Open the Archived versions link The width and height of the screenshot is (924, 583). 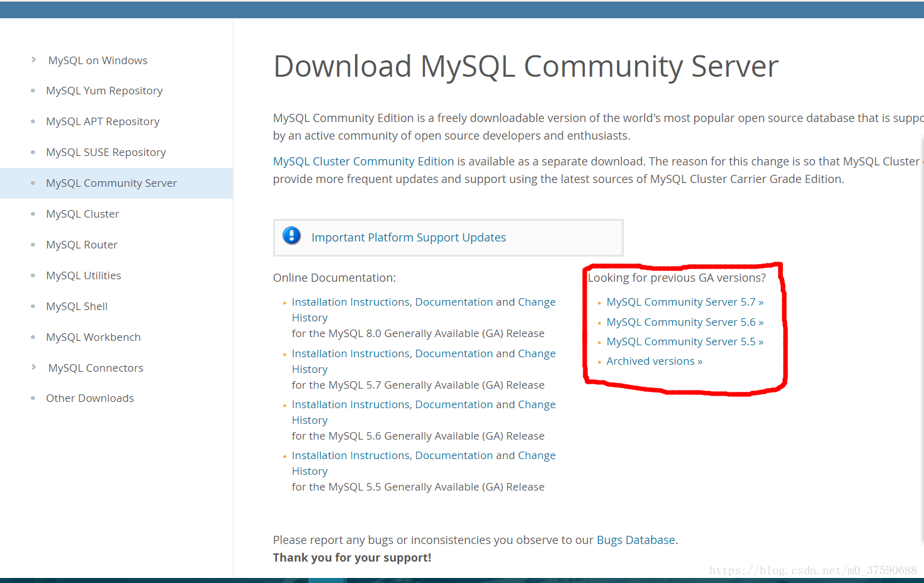tap(655, 361)
